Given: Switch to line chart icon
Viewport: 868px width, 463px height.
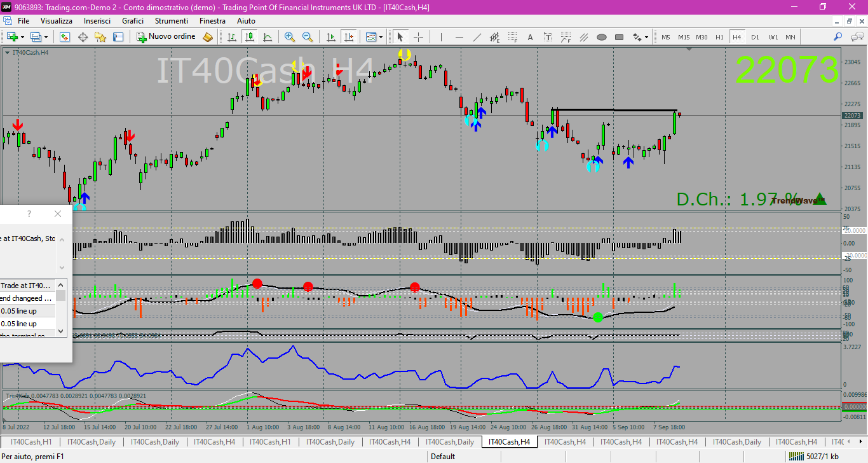Looking at the screenshot, I should pyautogui.click(x=268, y=37).
